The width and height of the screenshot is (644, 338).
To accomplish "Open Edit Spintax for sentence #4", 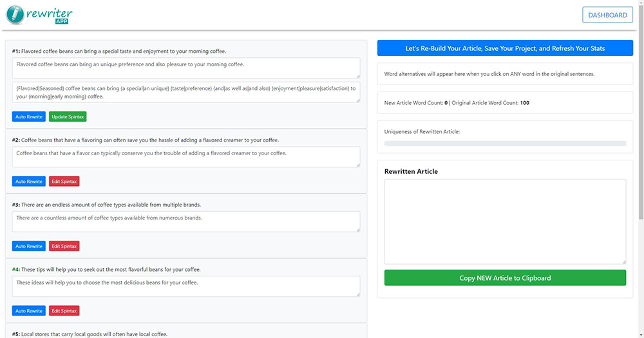I will [64, 311].
